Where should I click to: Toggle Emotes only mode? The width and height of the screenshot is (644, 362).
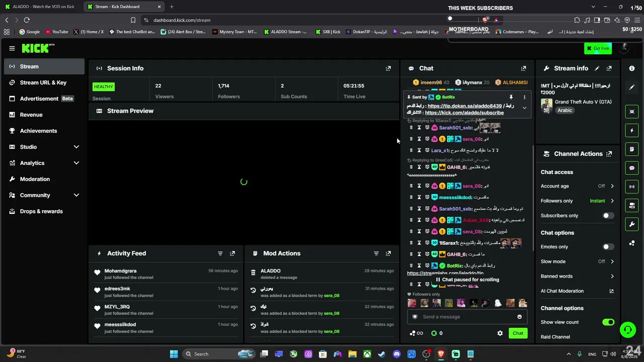click(x=608, y=247)
